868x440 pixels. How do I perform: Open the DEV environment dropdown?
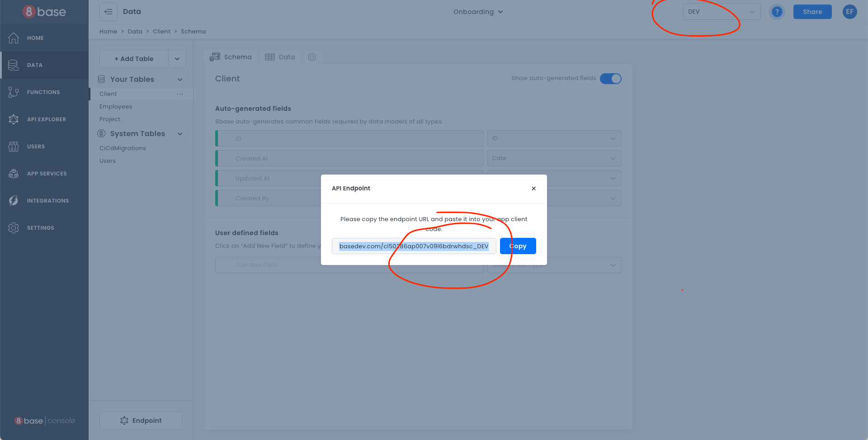(721, 12)
